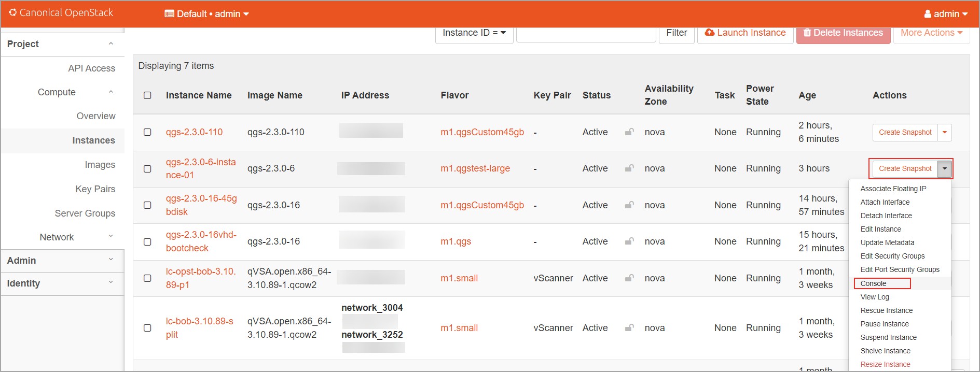Click lock icon in qgs-2.3.0-16vhd-bootcheck row
This screenshot has width=980, height=372.
pyautogui.click(x=629, y=241)
